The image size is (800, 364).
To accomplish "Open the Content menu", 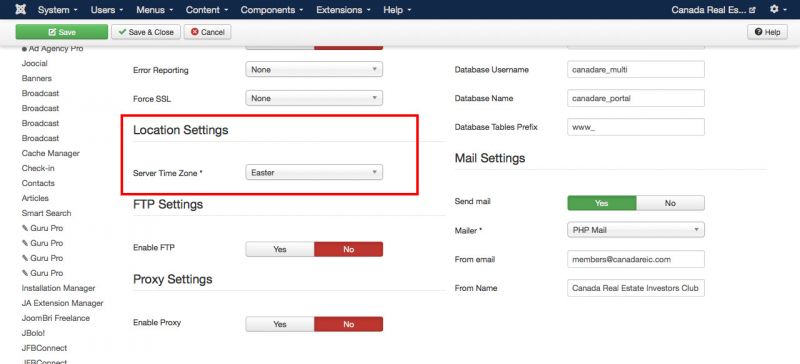I will click(x=207, y=10).
